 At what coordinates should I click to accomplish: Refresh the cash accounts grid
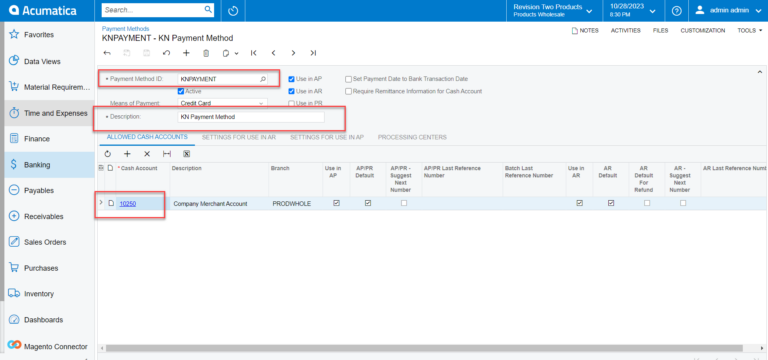(x=108, y=154)
